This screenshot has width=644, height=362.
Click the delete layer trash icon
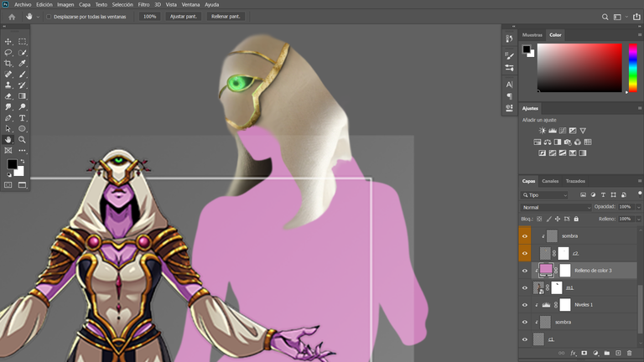click(x=629, y=353)
